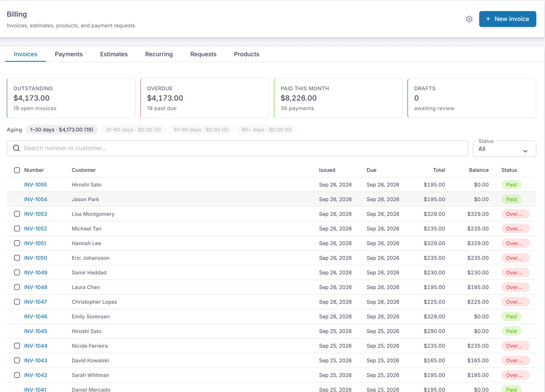
Task: Click the Paid badge for INV-1055
Action: (511, 185)
